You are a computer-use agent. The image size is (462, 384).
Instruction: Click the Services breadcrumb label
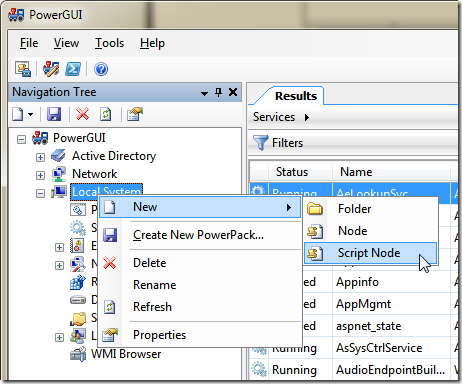274,117
